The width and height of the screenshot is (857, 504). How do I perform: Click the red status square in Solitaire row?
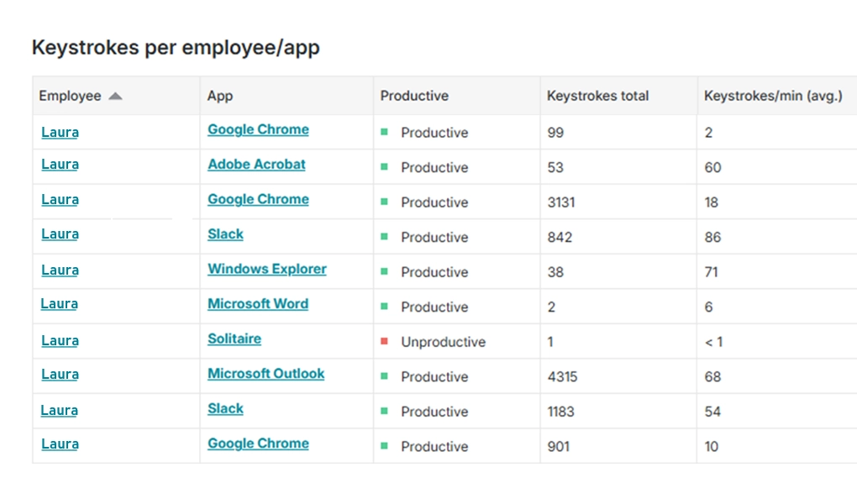point(384,341)
